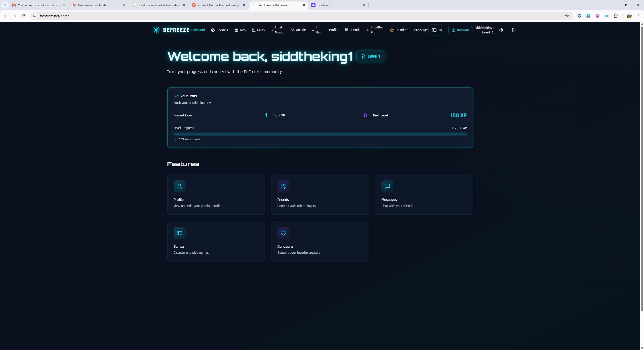Screen dimensions: 644x350
Task: Open Discover in the navigation bar
Action: click(x=220, y=30)
